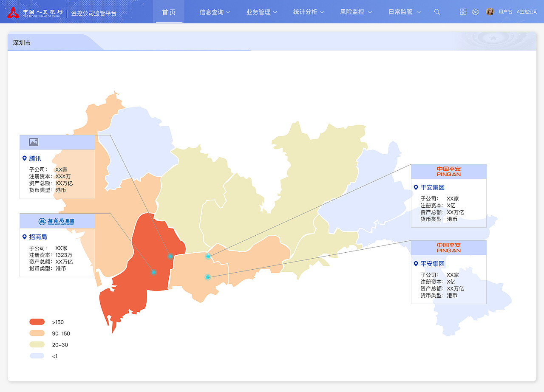Image resolution: width=544 pixels, height=392 pixels.
Task: Open the search magnifier in the navigation bar
Action: 437,12
